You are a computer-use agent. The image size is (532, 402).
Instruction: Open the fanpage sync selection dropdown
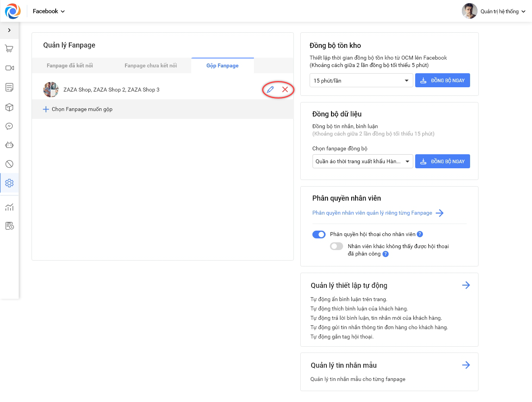coord(362,161)
